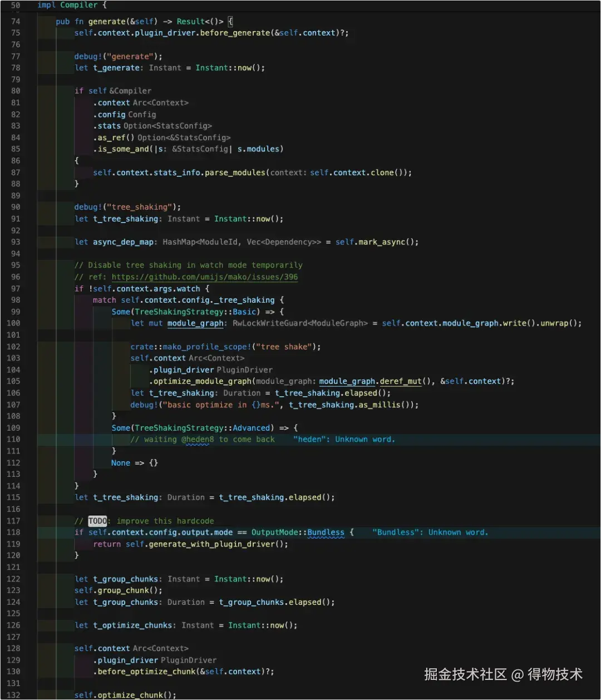Click 'OutputMode' on line 118
This screenshot has width=601, height=700.
pos(275,533)
